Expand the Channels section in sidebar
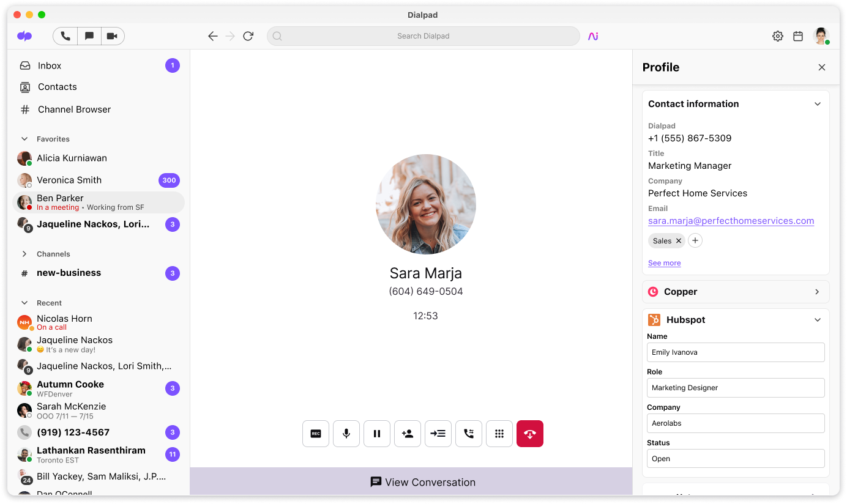Image resolution: width=847 pixels, height=504 pixels. click(x=24, y=254)
